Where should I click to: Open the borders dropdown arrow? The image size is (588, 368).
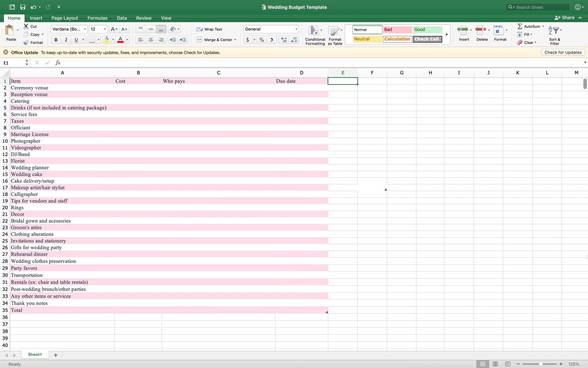[x=98, y=40]
